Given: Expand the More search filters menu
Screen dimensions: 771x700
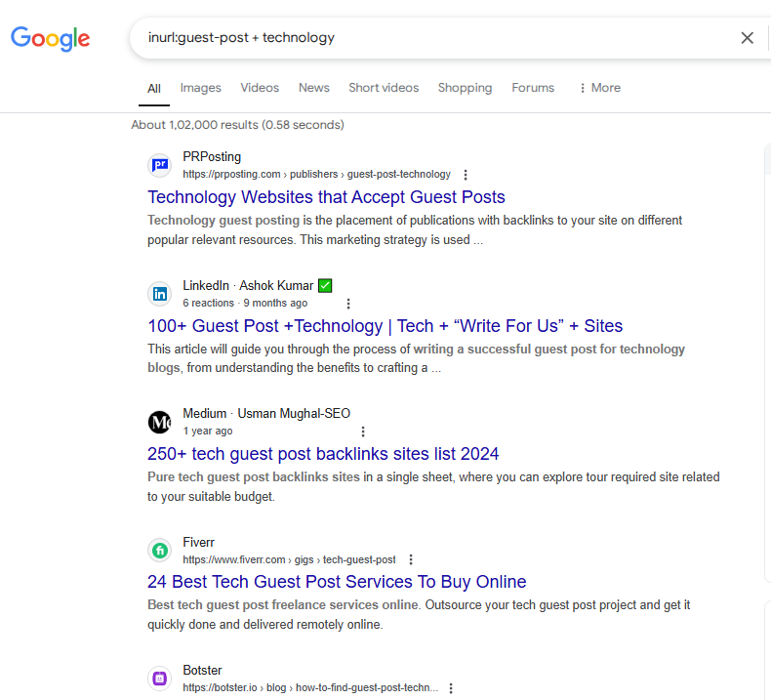Looking at the screenshot, I should coord(600,88).
